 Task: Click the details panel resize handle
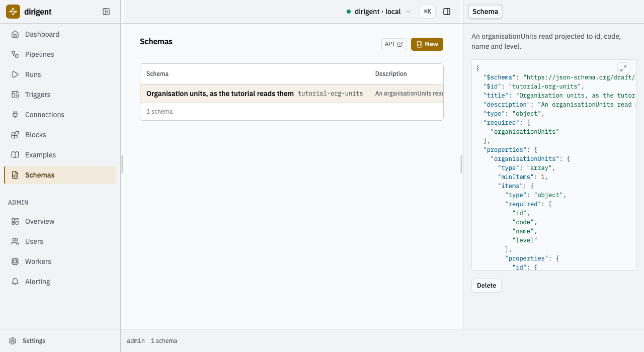pyautogui.click(x=461, y=164)
